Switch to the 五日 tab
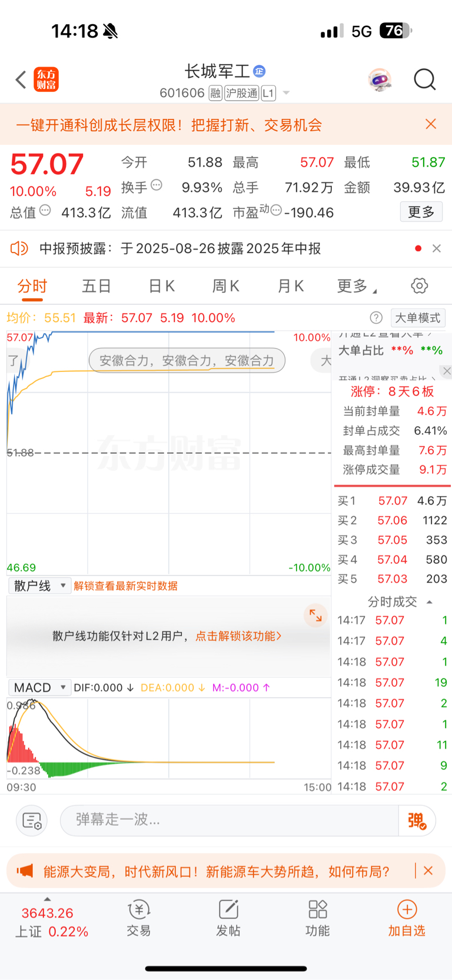 pos(97,287)
